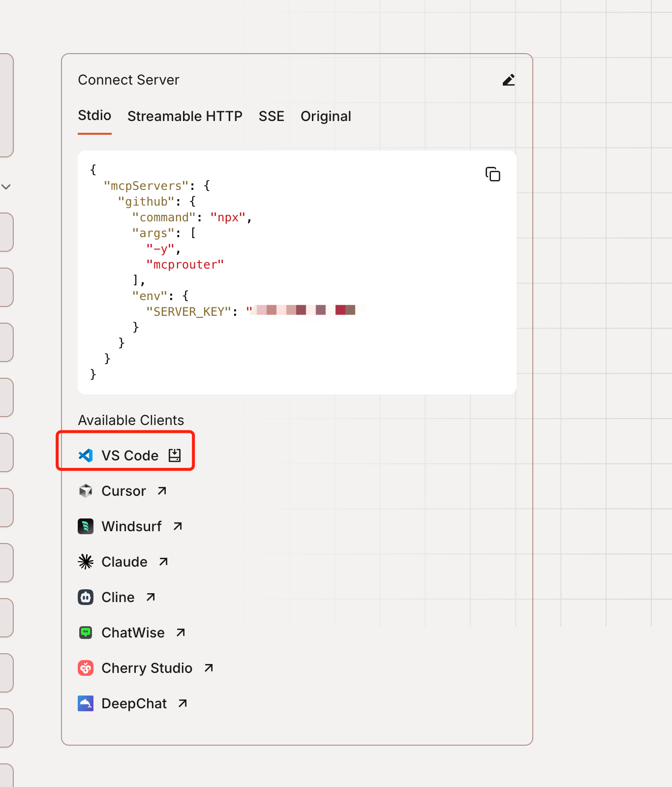Click the Windsurf logo icon
This screenshot has width=672, height=787.
(x=86, y=526)
